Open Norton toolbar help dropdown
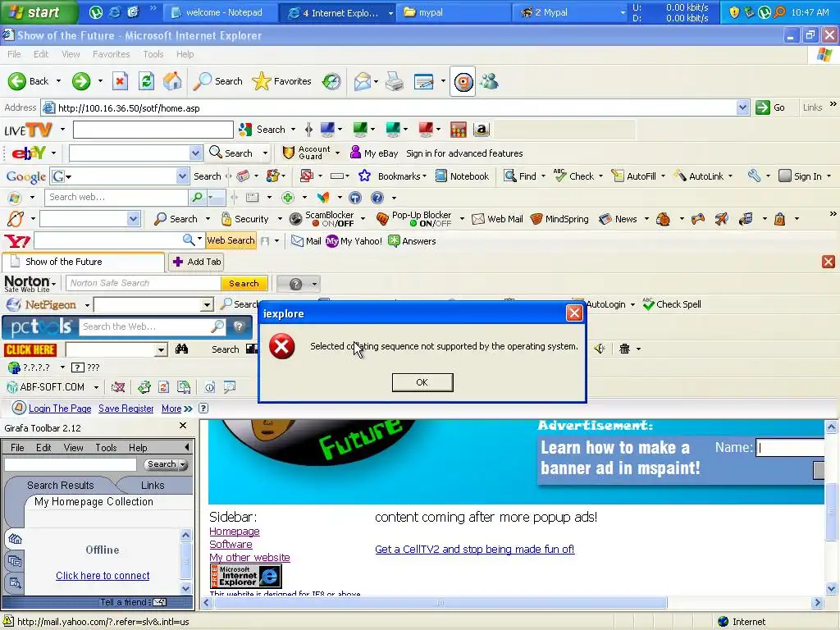The image size is (840, 630). 314,283
